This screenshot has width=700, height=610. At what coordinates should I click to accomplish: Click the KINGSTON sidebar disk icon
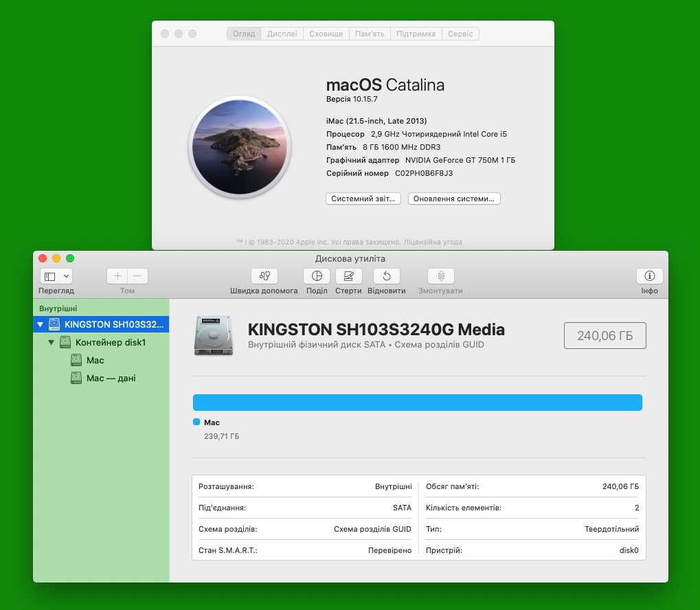[x=54, y=324]
